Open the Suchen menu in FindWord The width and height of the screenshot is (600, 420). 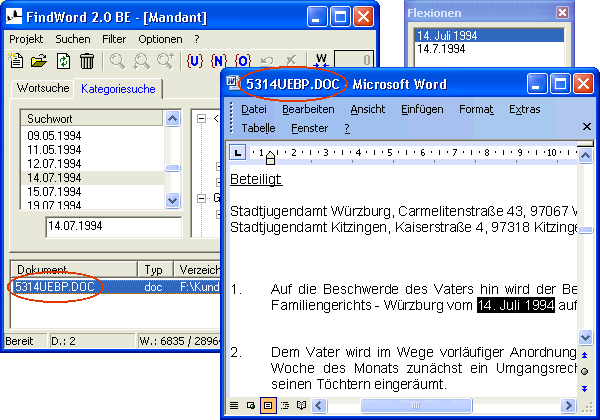point(73,39)
